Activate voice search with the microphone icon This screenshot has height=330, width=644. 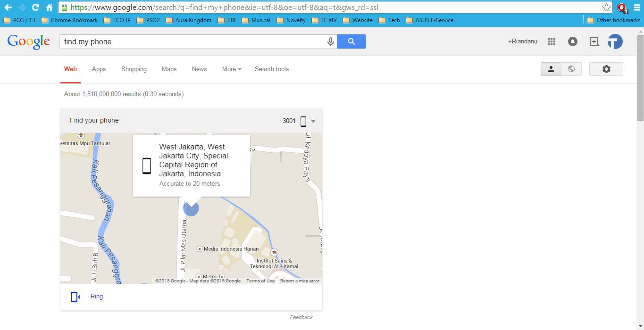[x=330, y=41]
